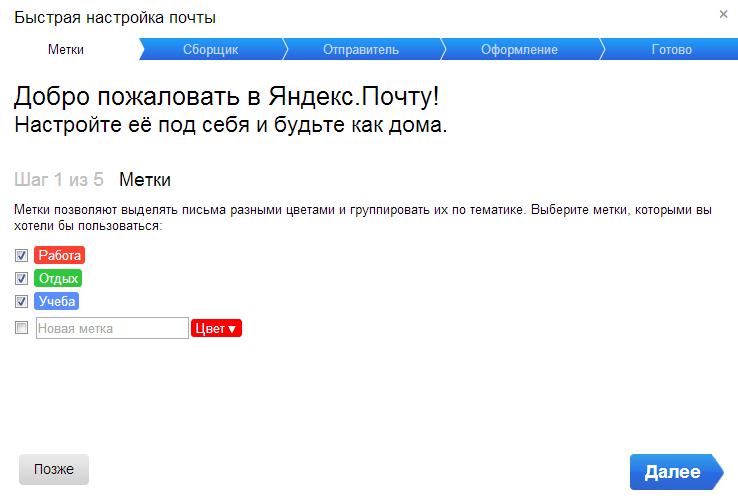Uncheck the Отдых label checkbox
Screen dimensions: 738x502
[22, 278]
